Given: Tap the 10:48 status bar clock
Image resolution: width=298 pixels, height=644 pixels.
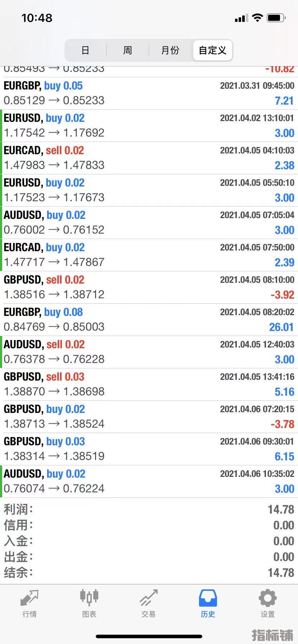Looking at the screenshot, I should coord(37,18).
